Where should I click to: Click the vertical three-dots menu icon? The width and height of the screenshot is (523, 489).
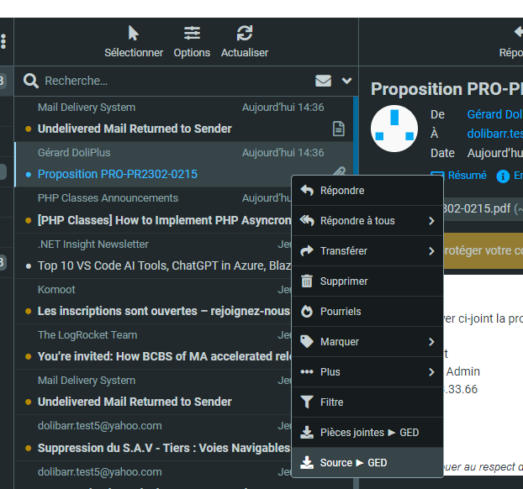(3, 41)
